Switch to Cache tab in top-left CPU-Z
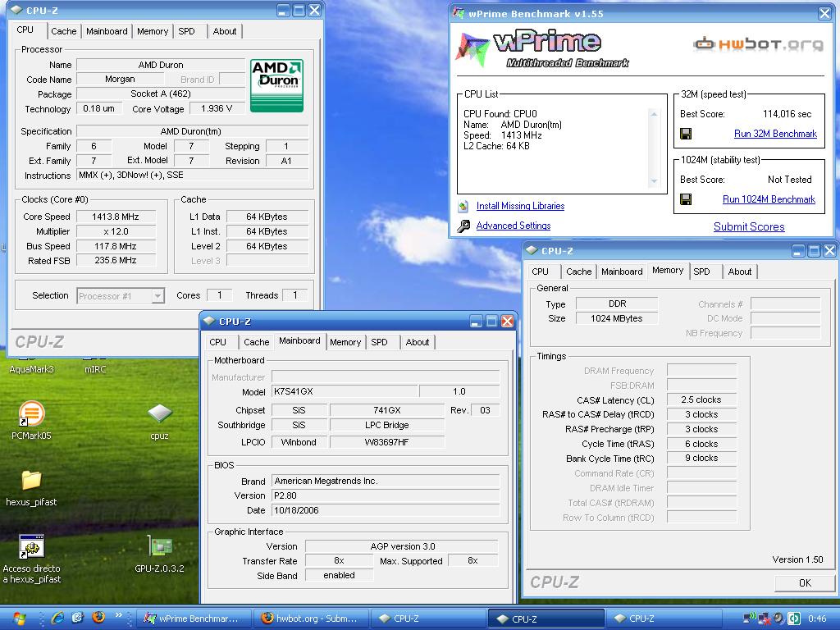The height and width of the screenshot is (630, 840). [x=64, y=31]
